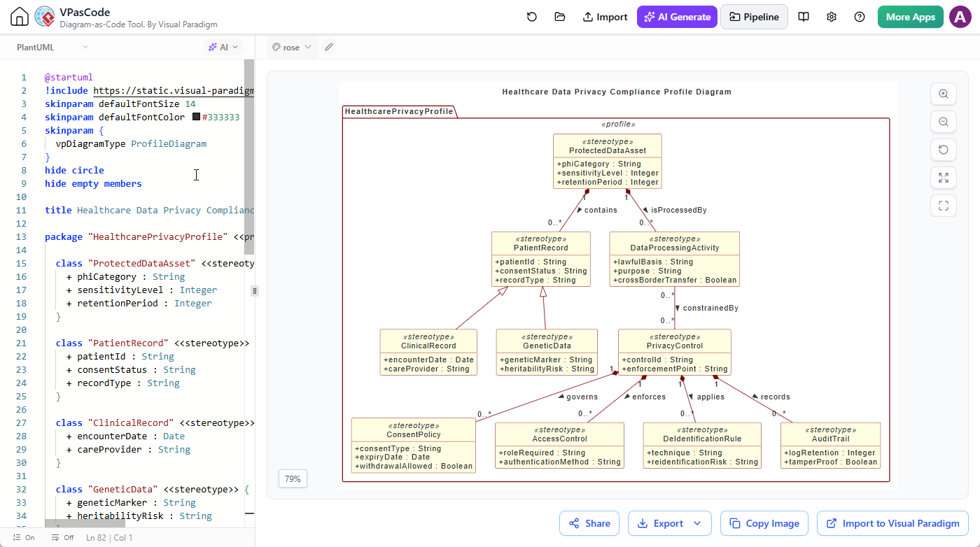Open the folder icon in header

559,17
